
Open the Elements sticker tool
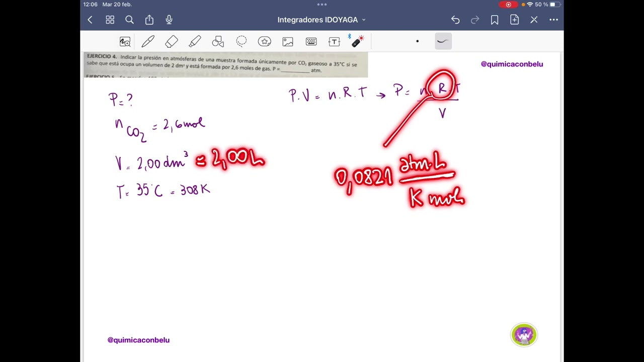(x=265, y=42)
